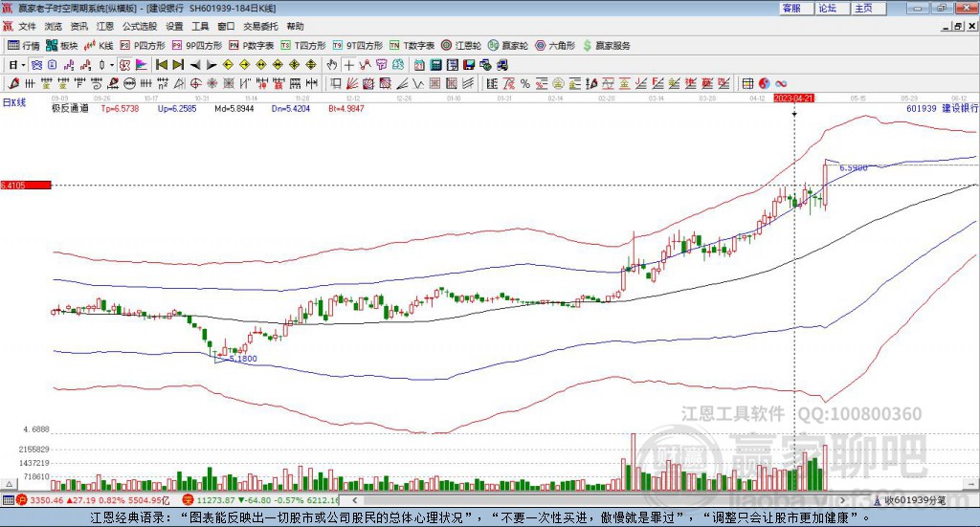
Task: Click the 赢家服务 dollar sign icon
Action: coord(589,45)
